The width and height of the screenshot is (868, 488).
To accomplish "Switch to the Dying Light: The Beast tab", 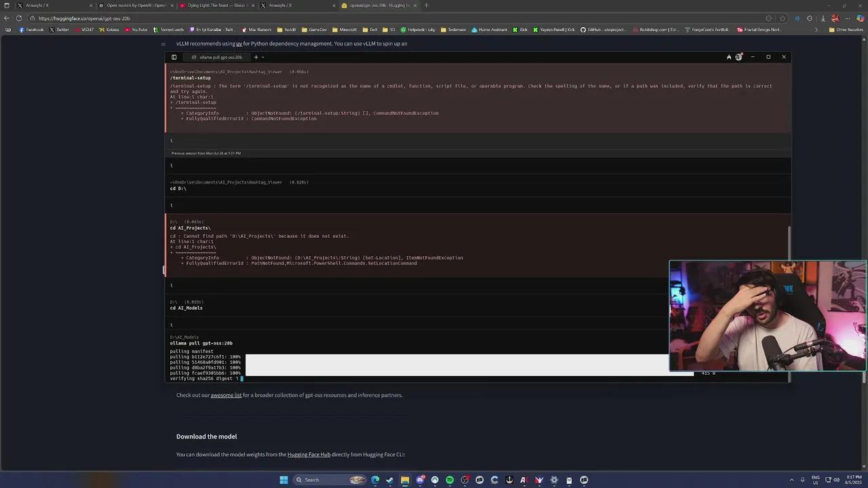I will coord(217,5).
